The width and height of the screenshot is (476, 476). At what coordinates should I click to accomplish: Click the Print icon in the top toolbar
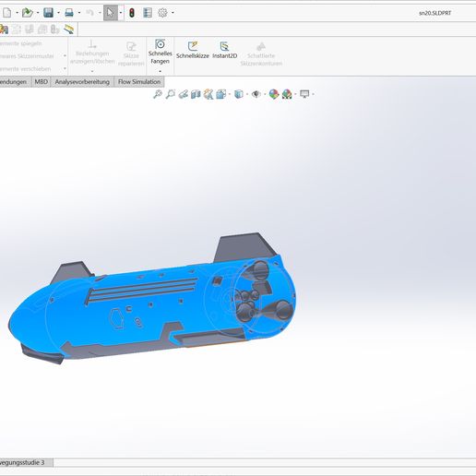[x=69, y=13]
